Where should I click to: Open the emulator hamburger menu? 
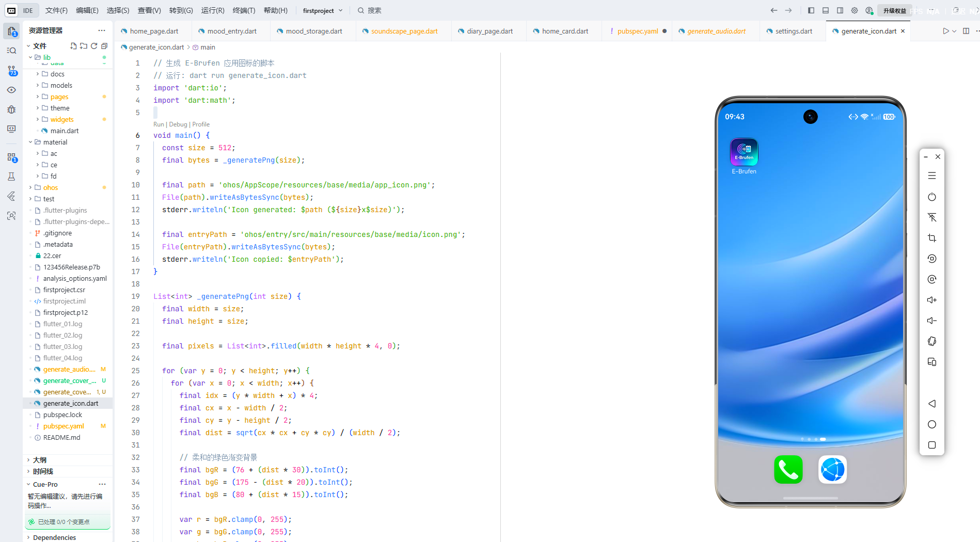click(932, 176)
